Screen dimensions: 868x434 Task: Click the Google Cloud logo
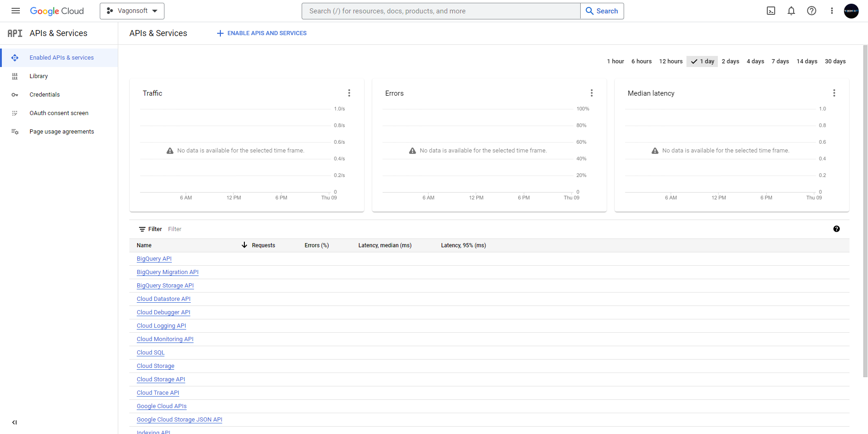[x=57, y=11]
